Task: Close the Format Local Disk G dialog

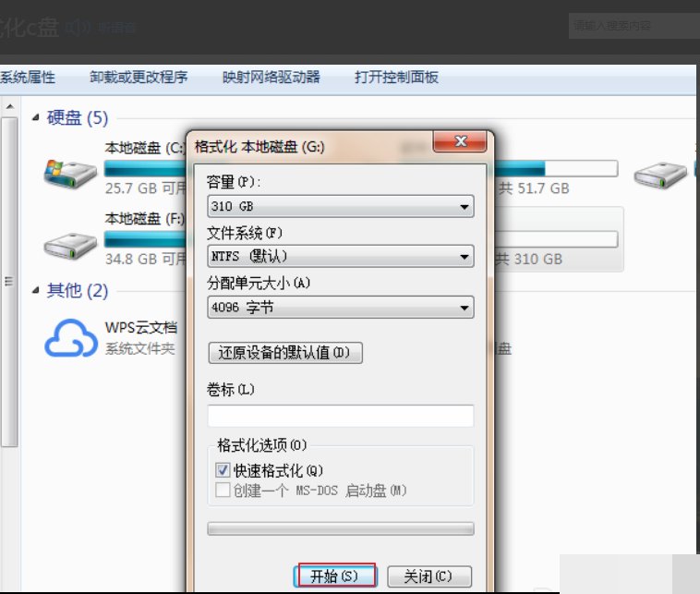Action: (460, 141)
